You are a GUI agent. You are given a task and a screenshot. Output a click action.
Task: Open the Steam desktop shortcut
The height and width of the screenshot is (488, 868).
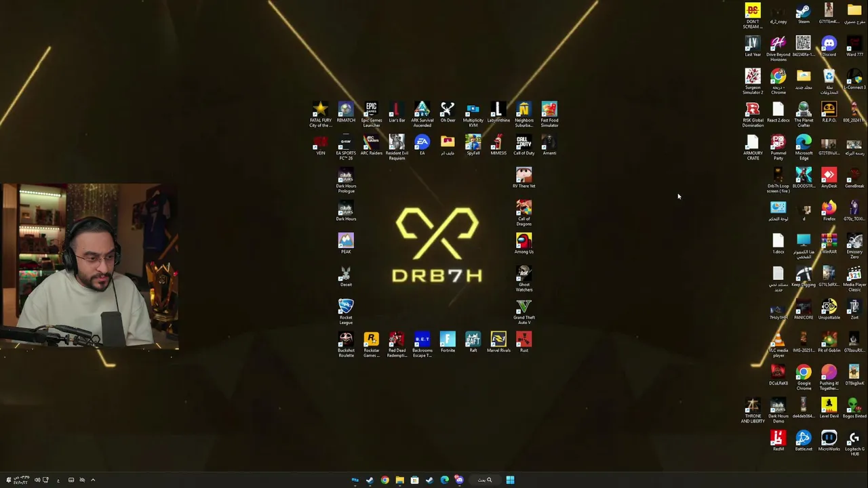click(x=804, y=14)
